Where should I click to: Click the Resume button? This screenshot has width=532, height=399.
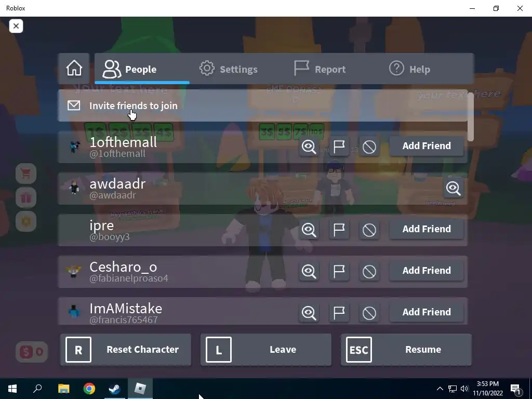tap(406, 350)
